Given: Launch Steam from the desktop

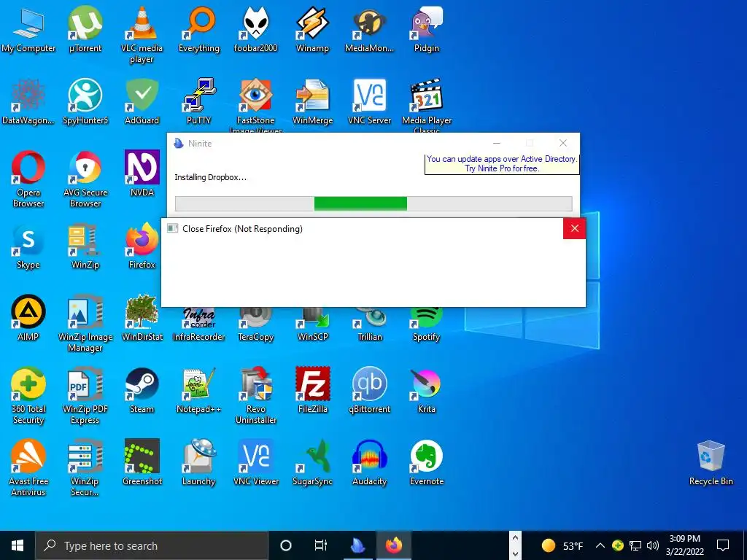Looking at the screenshot, I should (142, 389).
